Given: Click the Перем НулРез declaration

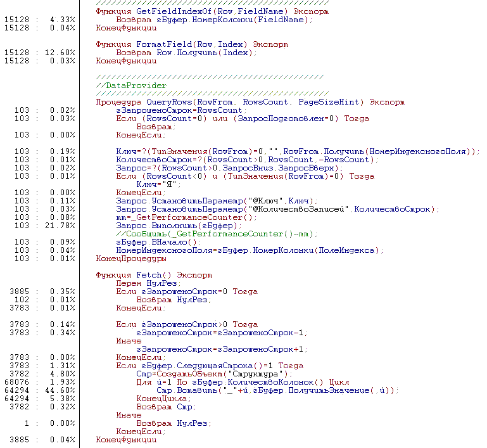Looking at the screenshot, I should tap(142, 283).
